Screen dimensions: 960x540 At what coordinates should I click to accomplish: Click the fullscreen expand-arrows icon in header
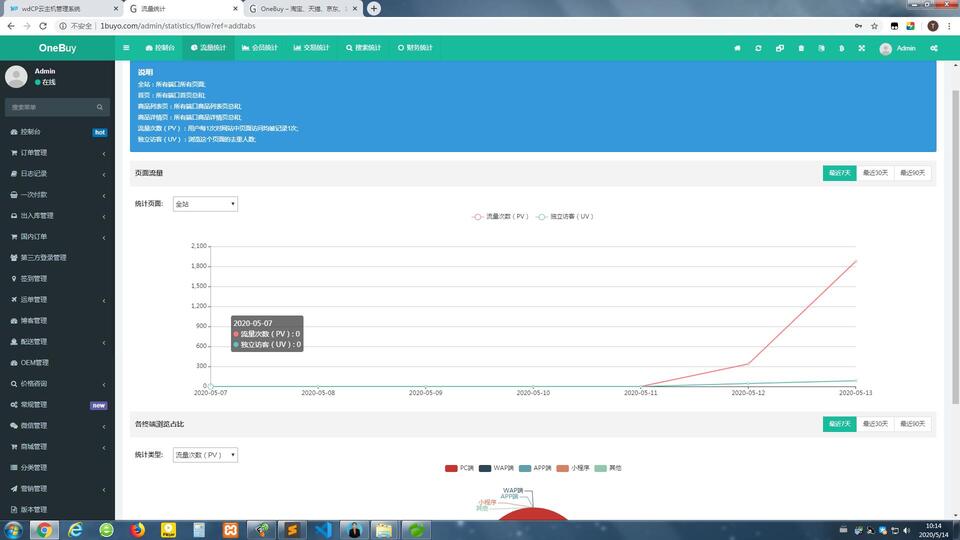pyautogui.click(x=861, y=48)
